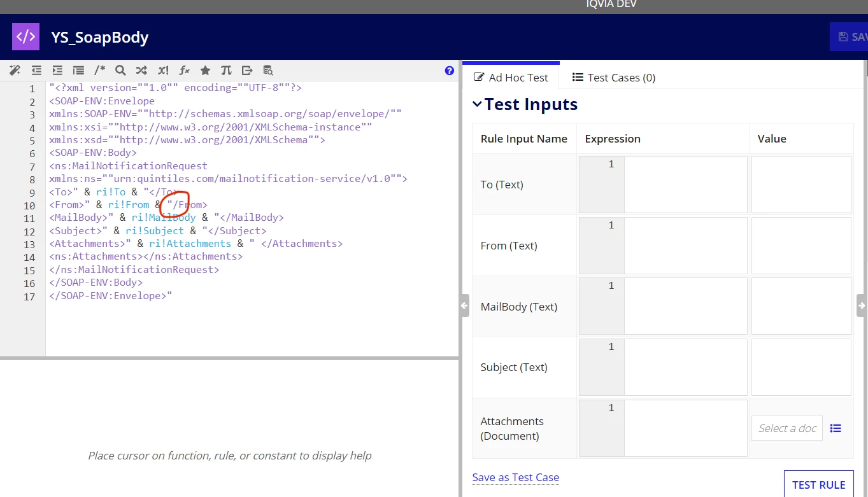Click the format expression magic wand icon
This screenshot has width=868, height=497.
[15, 71]
